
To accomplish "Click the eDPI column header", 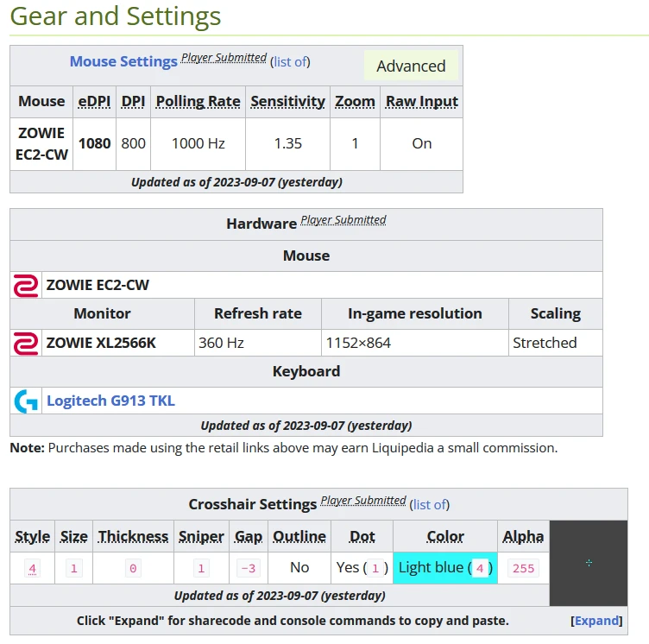I will pos(94,101).
